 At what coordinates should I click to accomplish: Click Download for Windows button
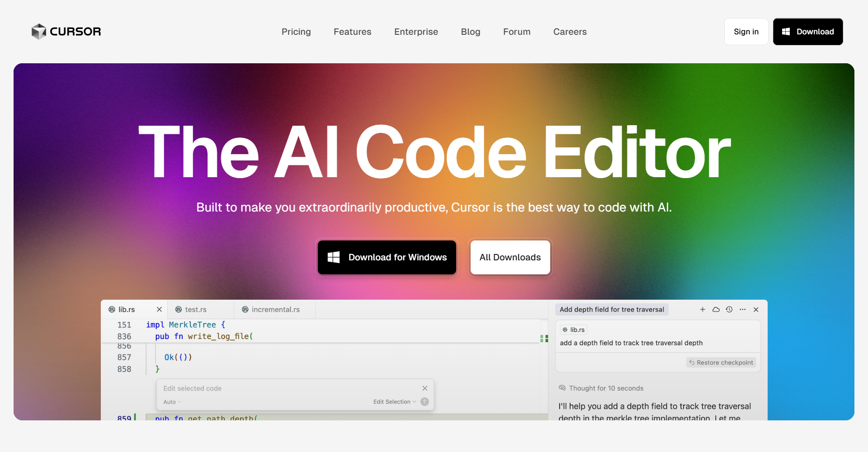(x=387, y=257)
